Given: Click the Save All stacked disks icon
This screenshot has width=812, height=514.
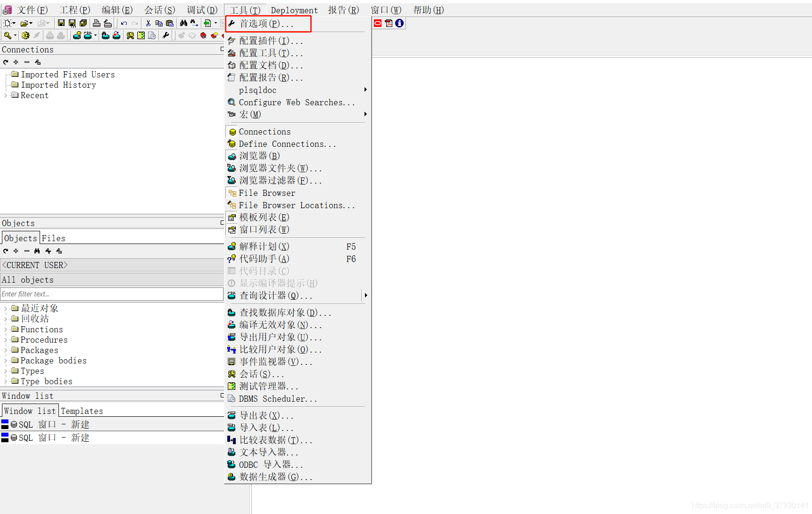Looking at the screenshot, I should point(83,23).
